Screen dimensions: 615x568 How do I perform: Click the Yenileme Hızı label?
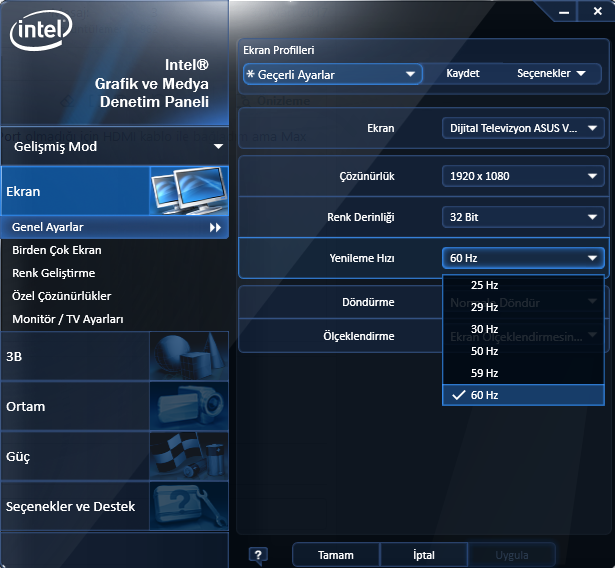[362, 258]
